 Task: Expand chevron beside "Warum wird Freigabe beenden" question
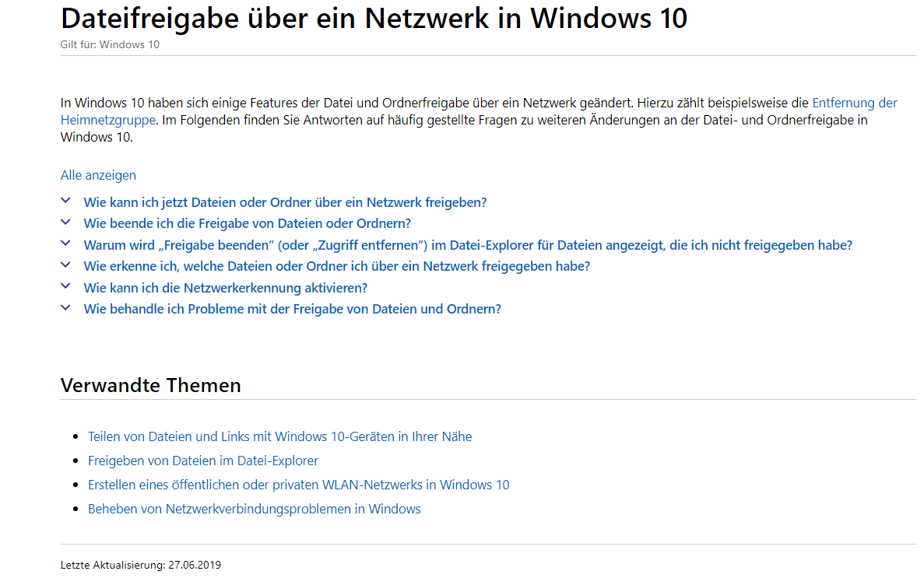coord(65,243)
